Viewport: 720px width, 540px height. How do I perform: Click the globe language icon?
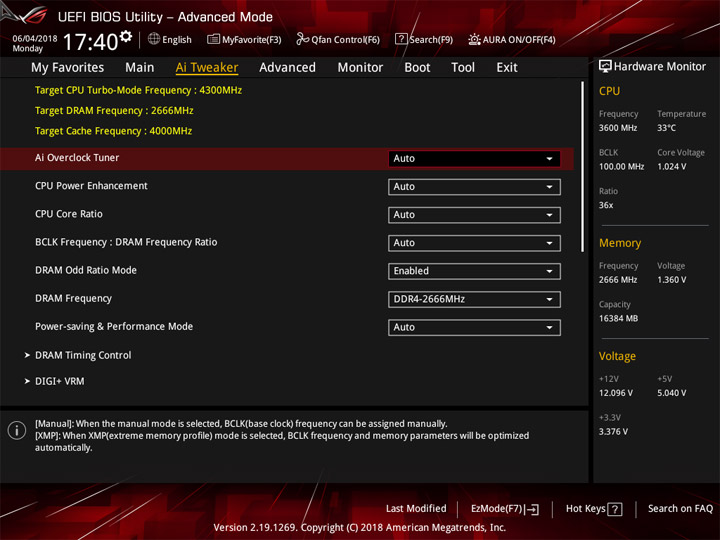coord(154,39)
